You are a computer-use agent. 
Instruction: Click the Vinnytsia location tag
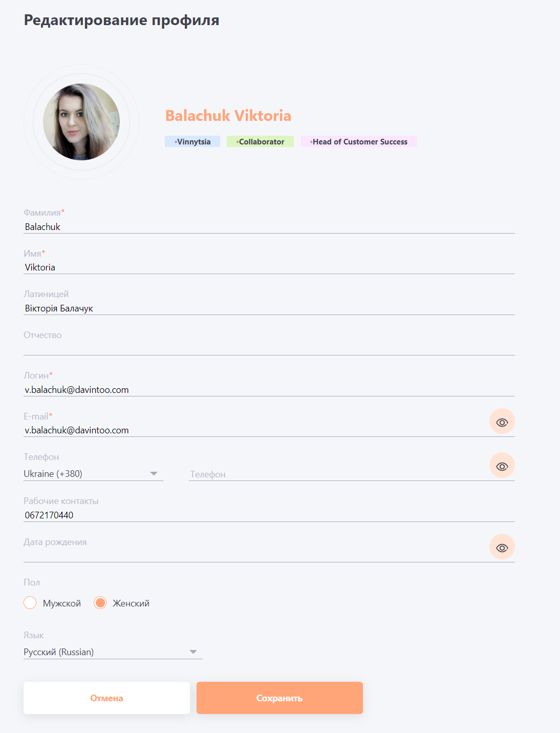[x=192, y=141]
